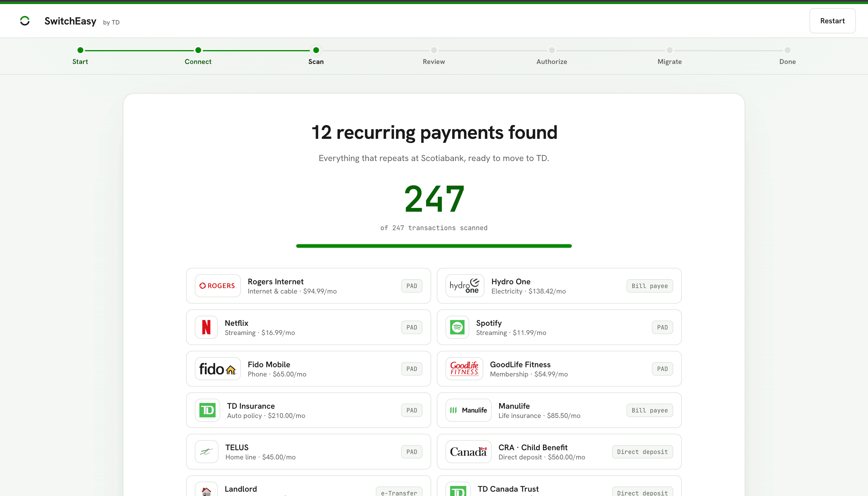Click the Bill payee tag on Hydro One
The width and height of the screenshot is (868, 496).
pyautogui.click(x=650, y=286)
